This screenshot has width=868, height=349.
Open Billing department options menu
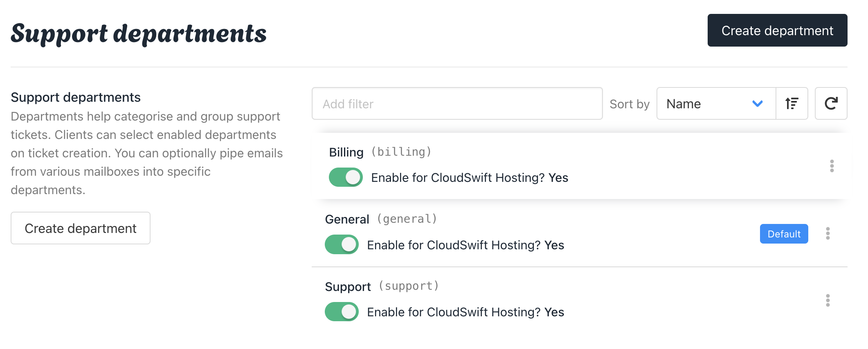[x=832, y=166]
